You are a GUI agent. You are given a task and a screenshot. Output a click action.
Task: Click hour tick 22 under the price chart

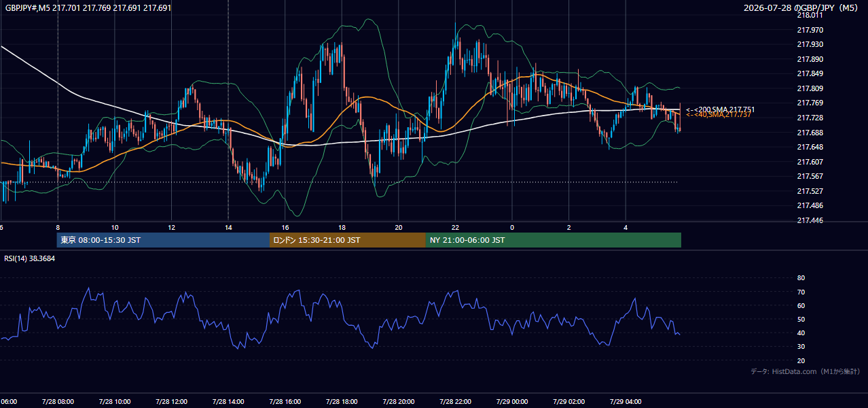coord(455,227)
